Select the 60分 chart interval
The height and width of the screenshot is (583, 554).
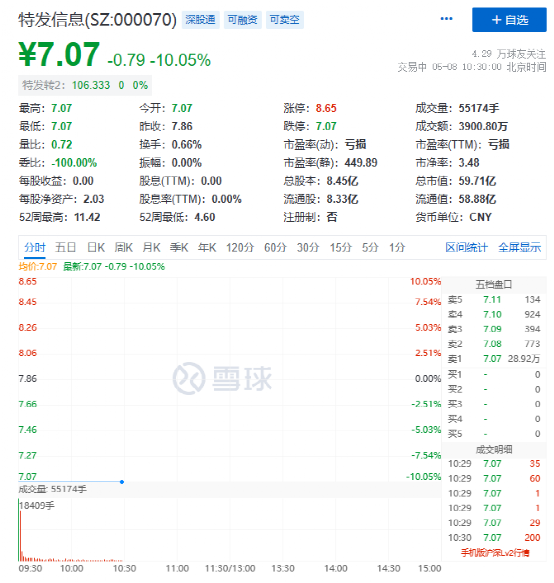(x=275, y=247)
